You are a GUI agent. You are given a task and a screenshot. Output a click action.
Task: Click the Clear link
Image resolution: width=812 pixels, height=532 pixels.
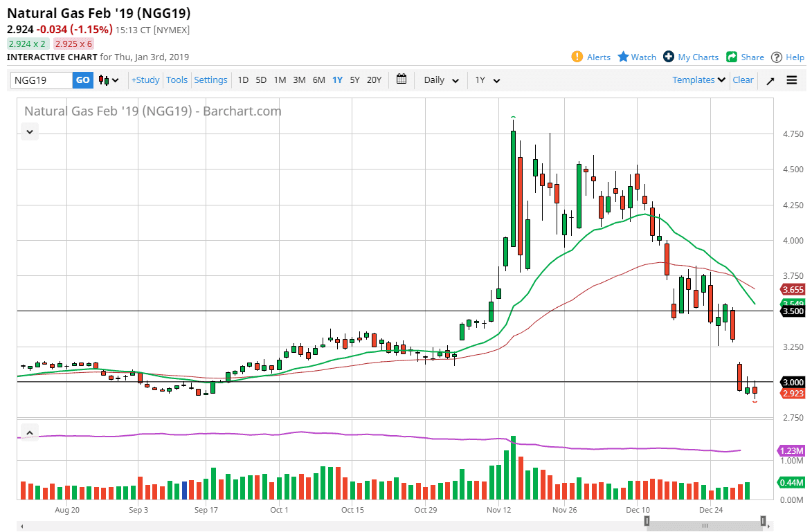743,80
